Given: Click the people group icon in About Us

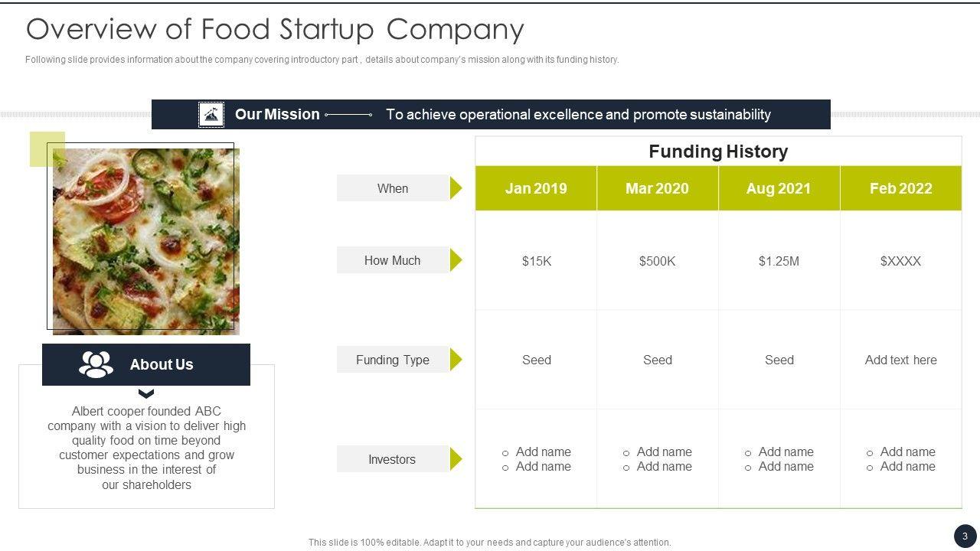Looking at the screenshot, I should point(96,364).
